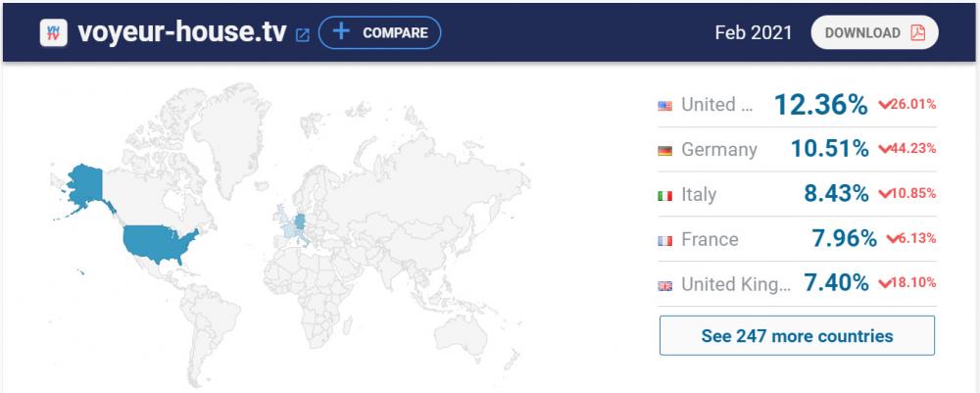
Task: Click the Italy 8.43% percentage value
Action: pos(835,195)
